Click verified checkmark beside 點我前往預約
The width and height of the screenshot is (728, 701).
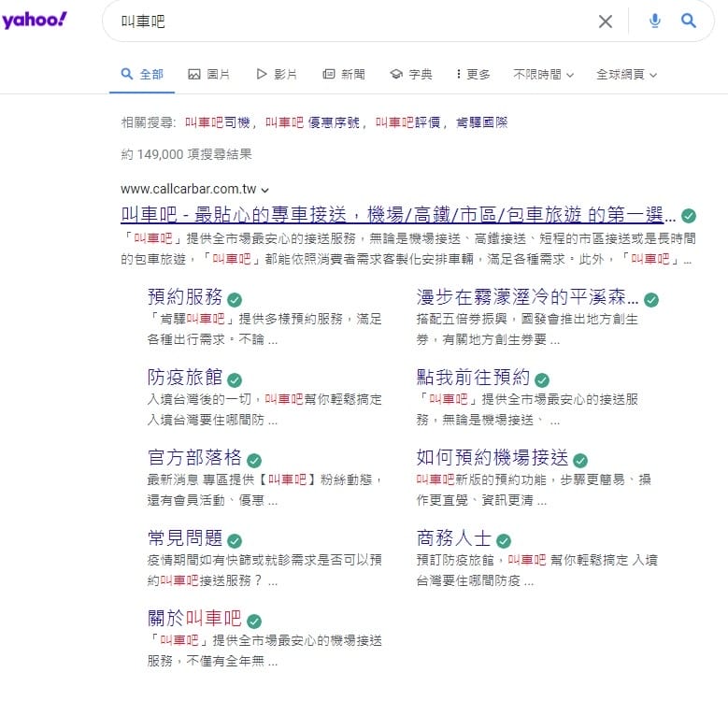(x=542, y=380)
